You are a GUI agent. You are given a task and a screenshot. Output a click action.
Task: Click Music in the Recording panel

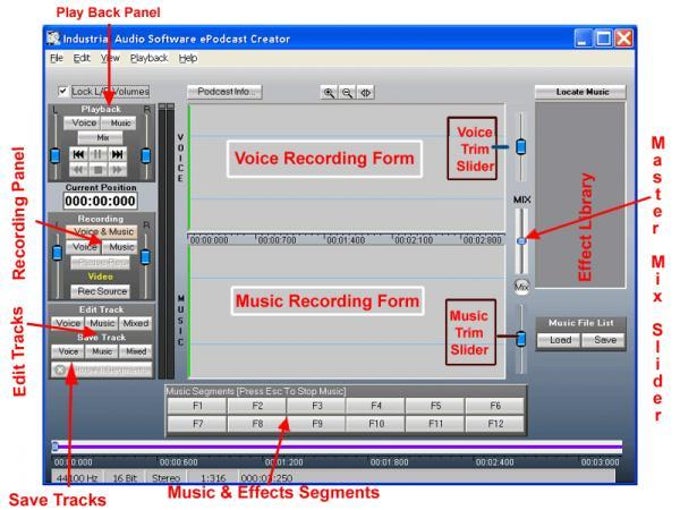120,247
